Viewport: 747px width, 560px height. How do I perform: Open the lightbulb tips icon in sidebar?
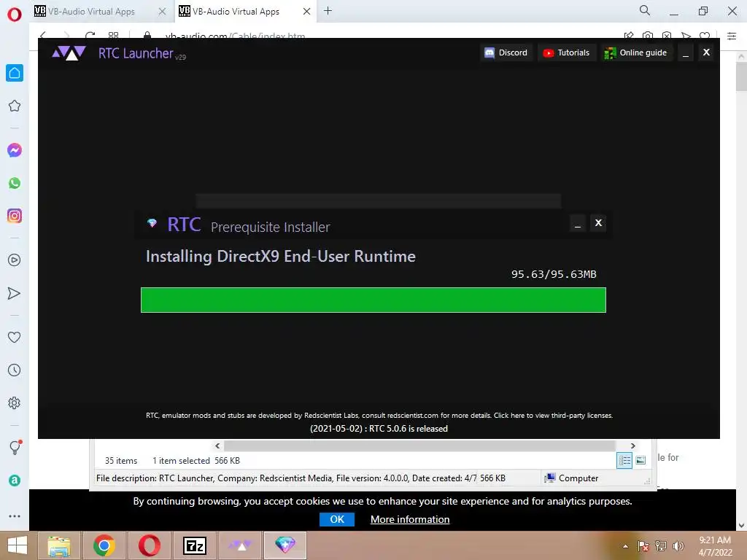15,447
